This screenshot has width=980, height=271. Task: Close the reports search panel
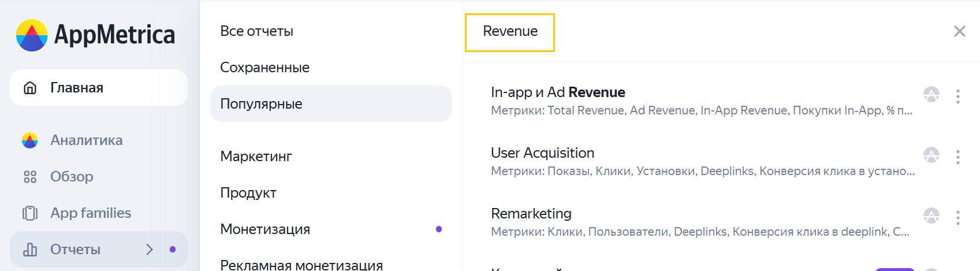point(960,31)
